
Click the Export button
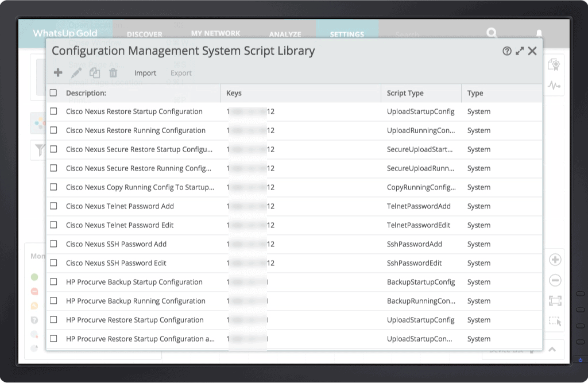[x=181, y=73]
